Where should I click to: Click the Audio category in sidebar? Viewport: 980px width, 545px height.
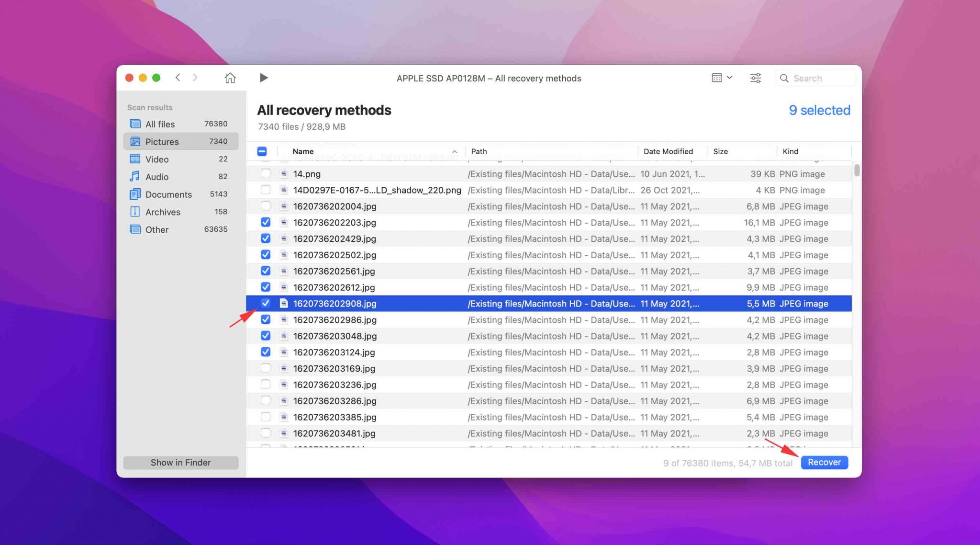click(157, 177)
